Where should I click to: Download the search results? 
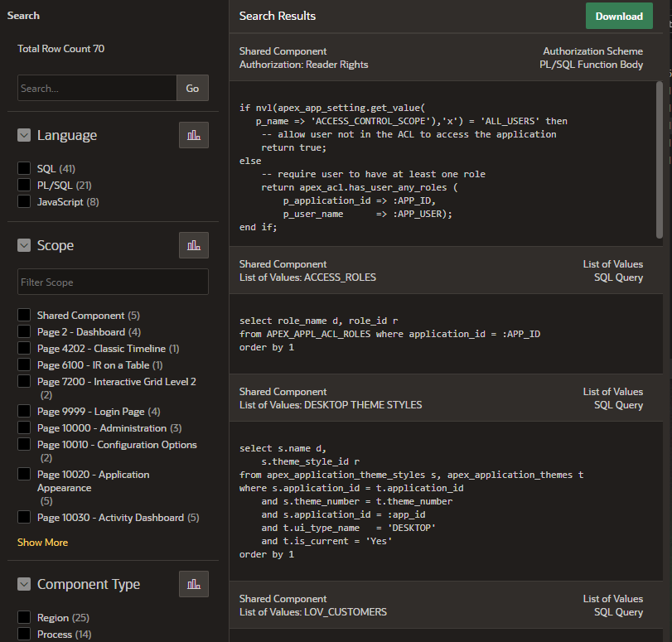(x=619, y=16)
